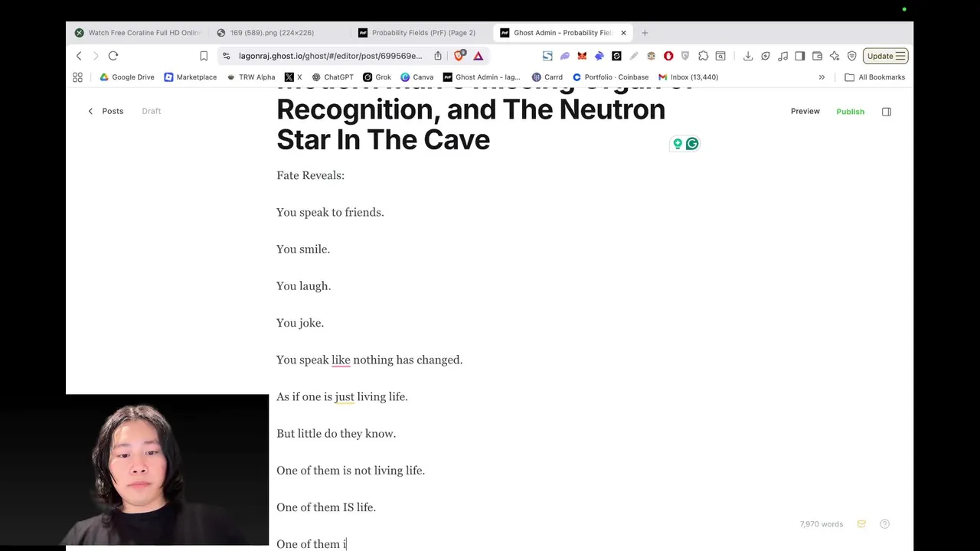Open the music note media control
This screenshot has width=980, height=551.
pos(782,56)
